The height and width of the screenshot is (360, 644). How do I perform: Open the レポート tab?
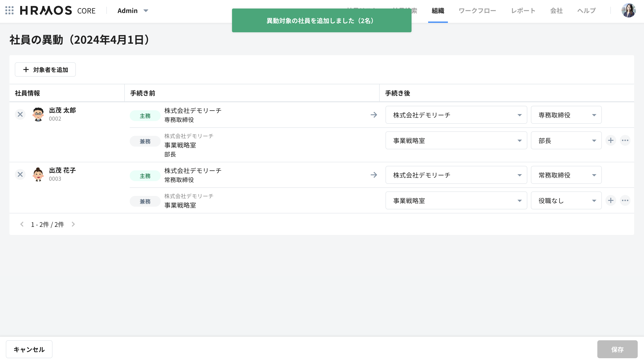pos(523,11)
